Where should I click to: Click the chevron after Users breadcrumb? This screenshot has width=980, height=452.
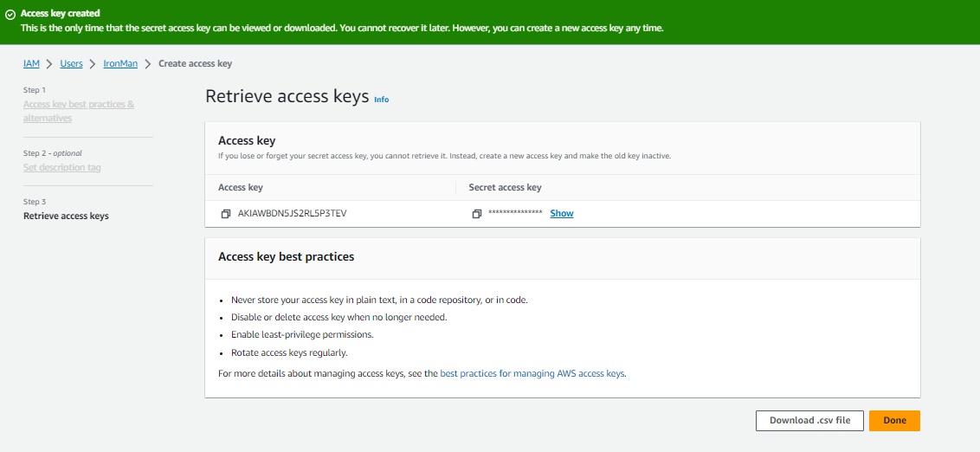pyautogui.click(x=93, y=64)
